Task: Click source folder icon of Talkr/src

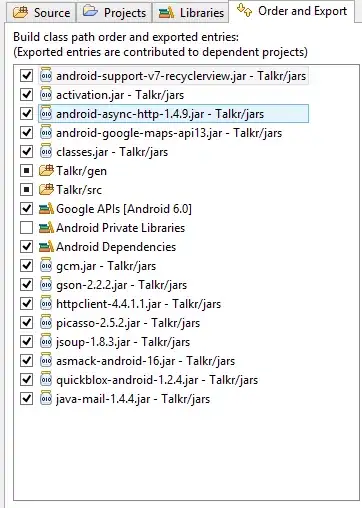Action: click(x=46, y=190)
